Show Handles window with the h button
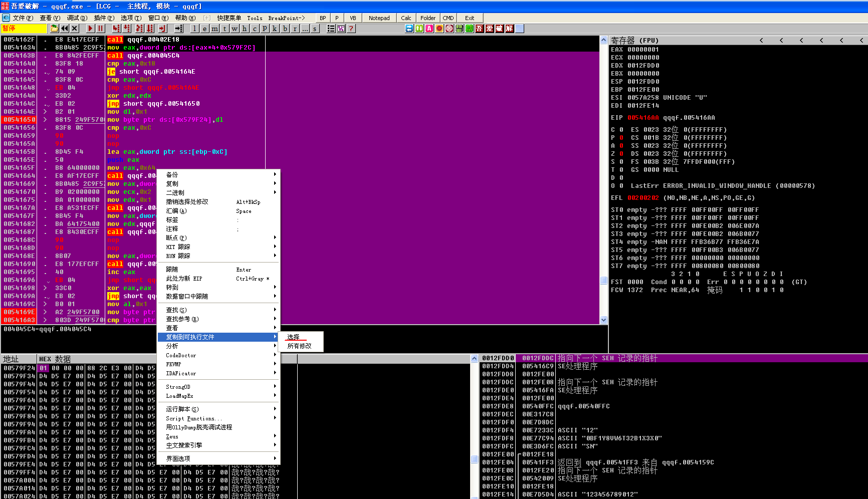 [x=245, y=29]
